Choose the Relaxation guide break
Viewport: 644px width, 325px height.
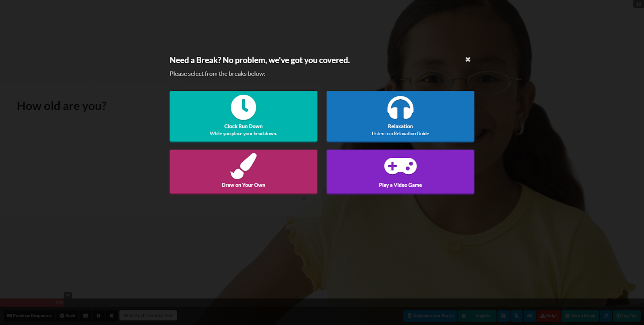400,116
